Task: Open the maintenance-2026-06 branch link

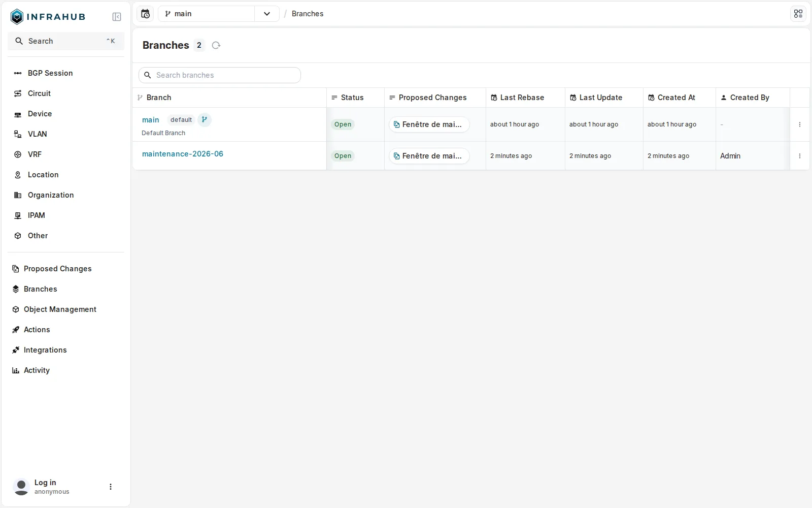Action: (x=183, y=154)
